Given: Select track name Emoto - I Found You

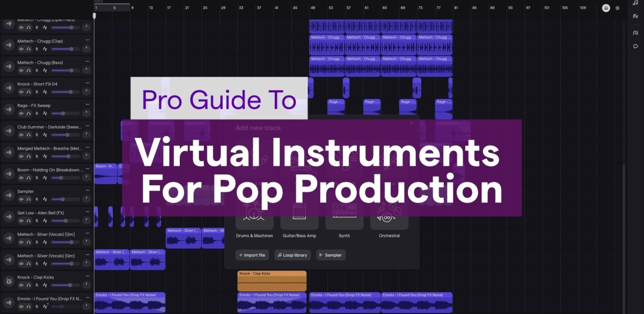Looking at the screenshot, I should [x=49, y=298].
